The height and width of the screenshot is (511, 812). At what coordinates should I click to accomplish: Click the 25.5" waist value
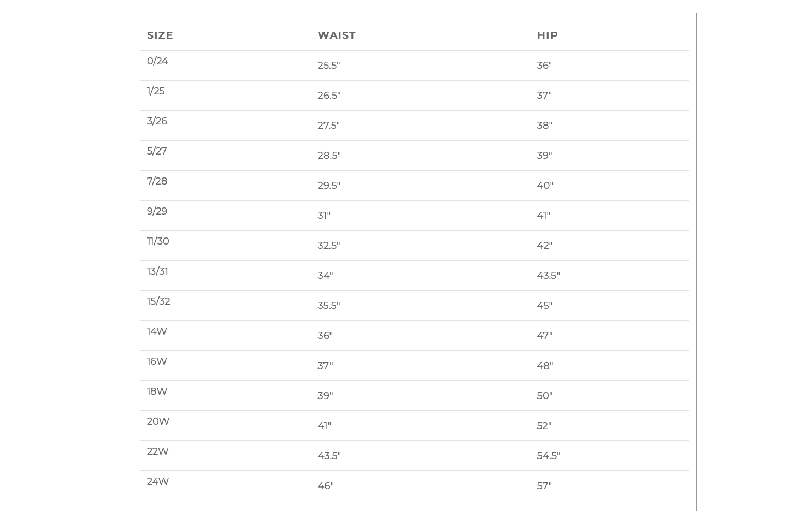(329, 66)
